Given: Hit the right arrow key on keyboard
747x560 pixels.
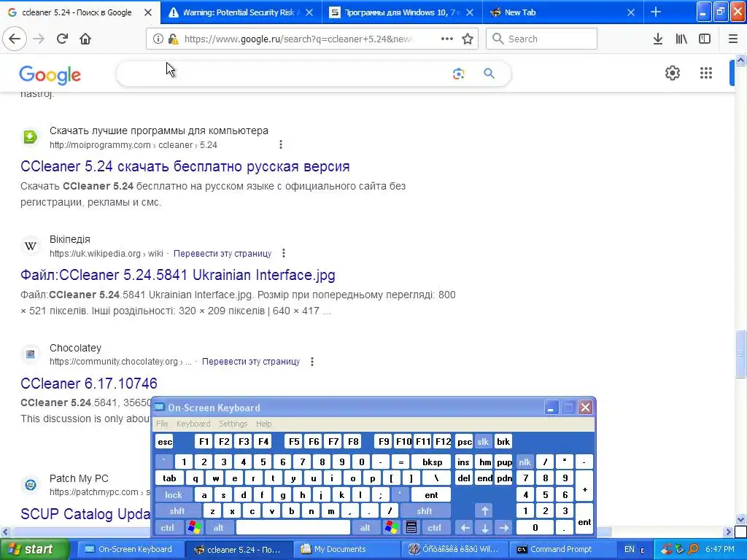Looking at the screenshot, I should pyautogui.click(x=504, y=528).
